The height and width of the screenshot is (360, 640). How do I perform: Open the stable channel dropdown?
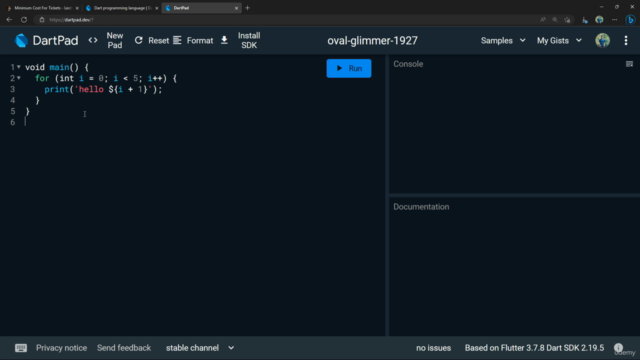click(x=200, y=348)
